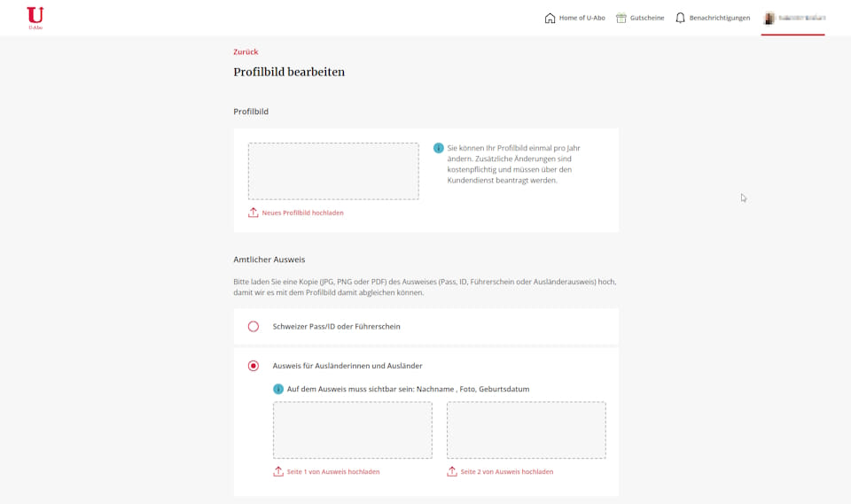Go back via the Zurück link
Image resolution: width=851 pixels, height=504 pixels.
[x=246, y=52]
